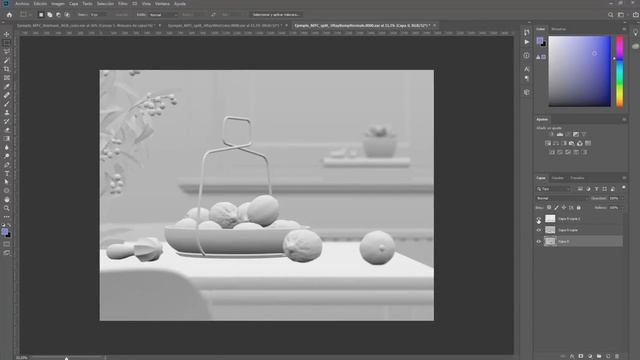
Task: Select the Magic Wand tool
Action: click(7, 60)
